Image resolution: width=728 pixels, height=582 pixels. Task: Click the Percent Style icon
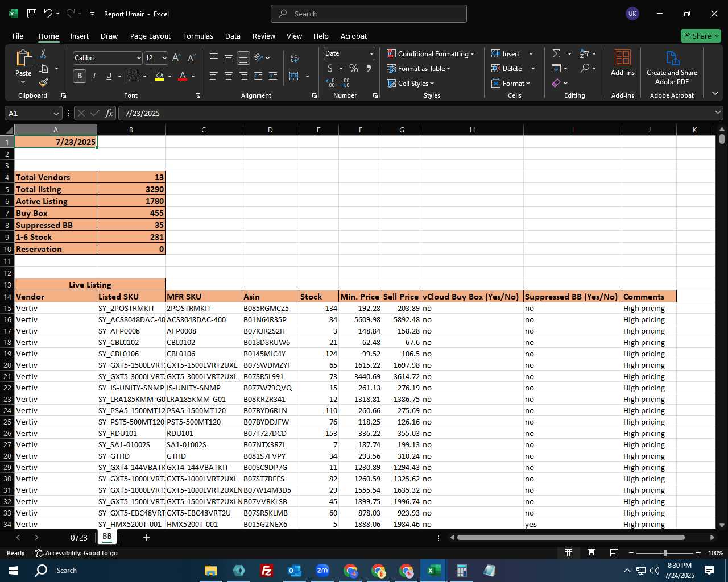point(354,68)
